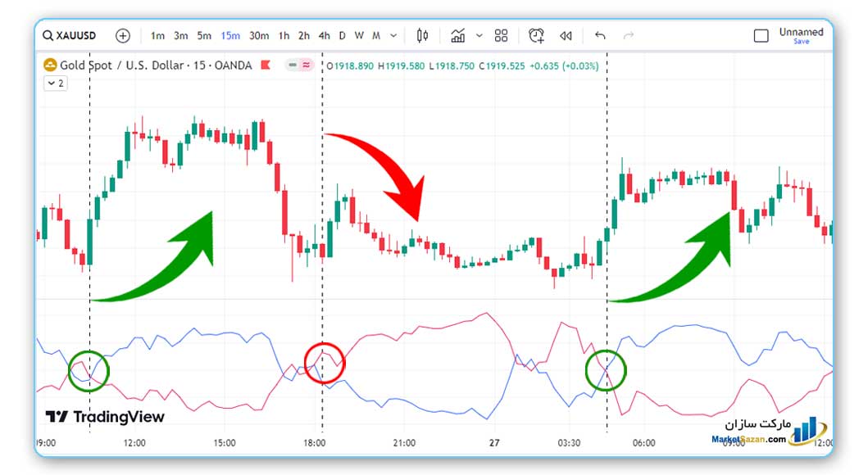Open indicator templates grid icon

tap(501, 35)
